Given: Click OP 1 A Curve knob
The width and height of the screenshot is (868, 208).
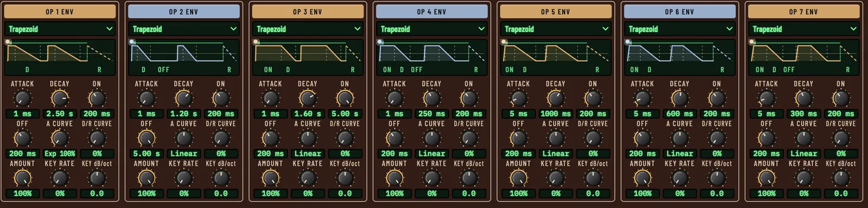Looking at the screenshot, I should click(x=60, y=138).
